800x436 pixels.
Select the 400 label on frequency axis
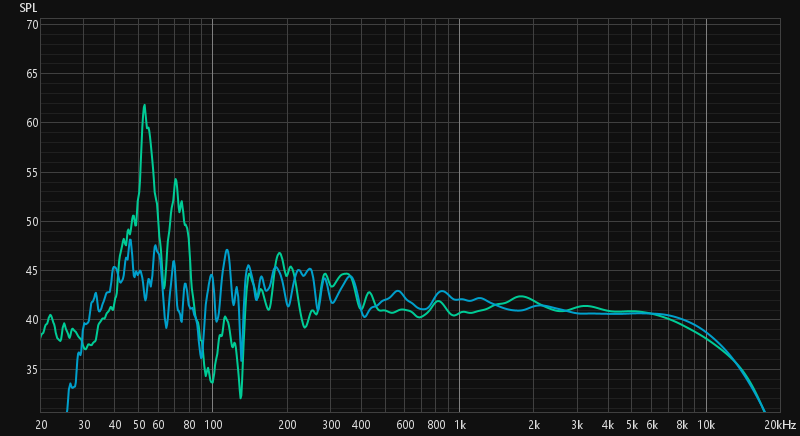tap(361, 425)
